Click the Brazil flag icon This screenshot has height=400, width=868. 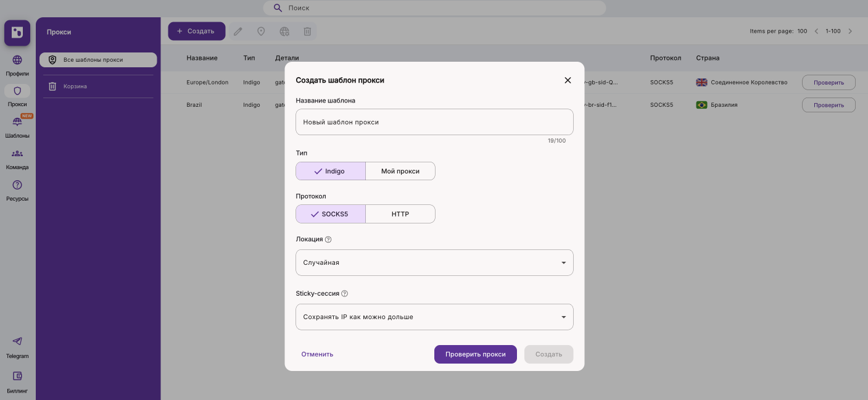pyautogui.click(x=701, y=105)
